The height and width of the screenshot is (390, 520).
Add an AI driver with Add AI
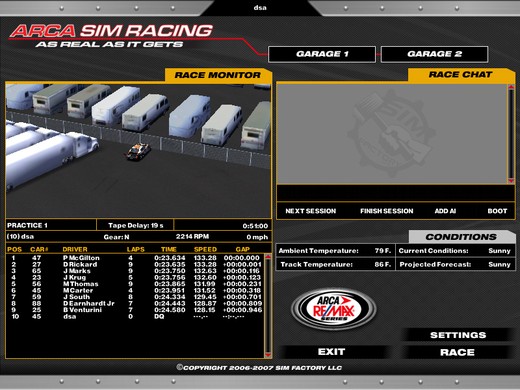pos(445,211)
